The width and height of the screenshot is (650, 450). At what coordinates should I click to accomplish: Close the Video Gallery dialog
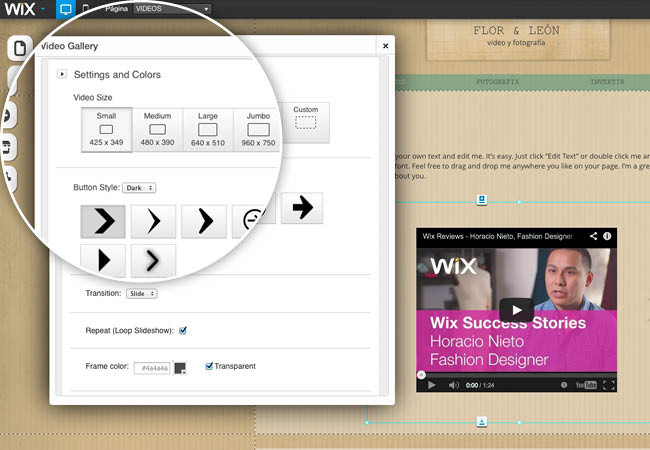386,46
